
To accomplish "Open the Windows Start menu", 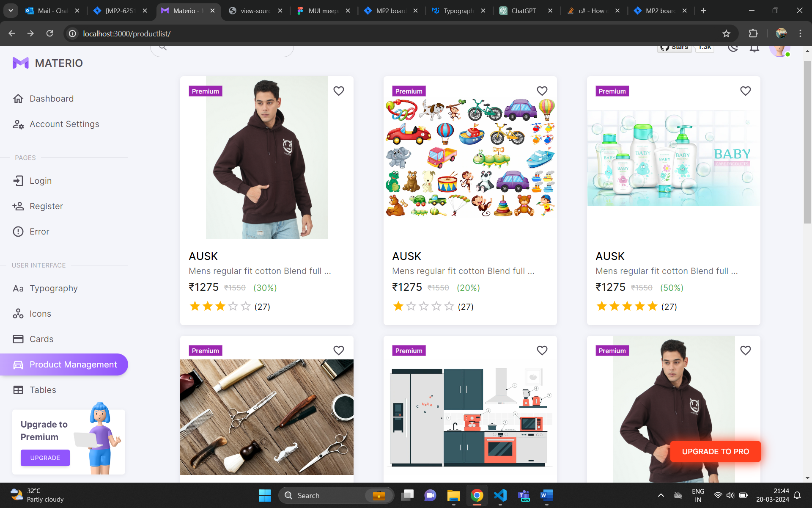I will (265, 495).
